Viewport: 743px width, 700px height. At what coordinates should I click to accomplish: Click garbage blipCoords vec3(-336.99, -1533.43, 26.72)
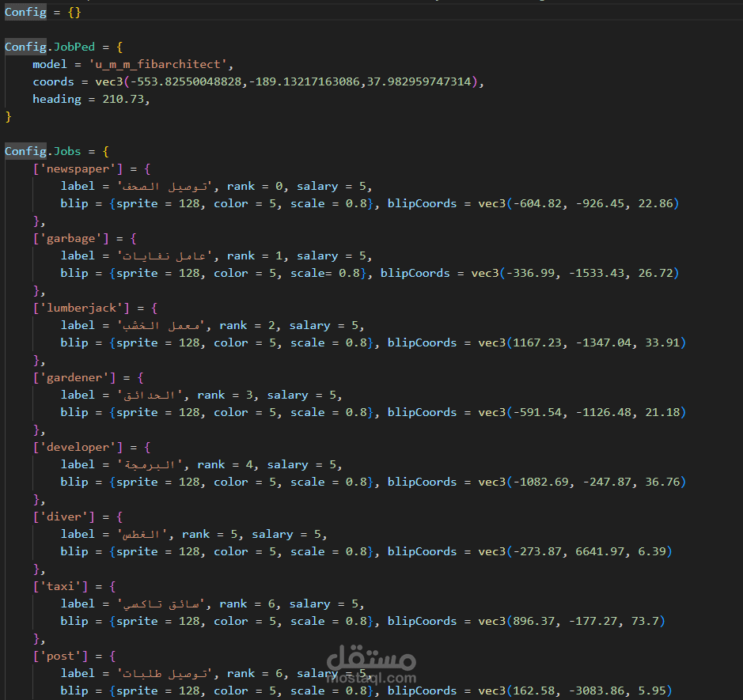click(575, 273)
